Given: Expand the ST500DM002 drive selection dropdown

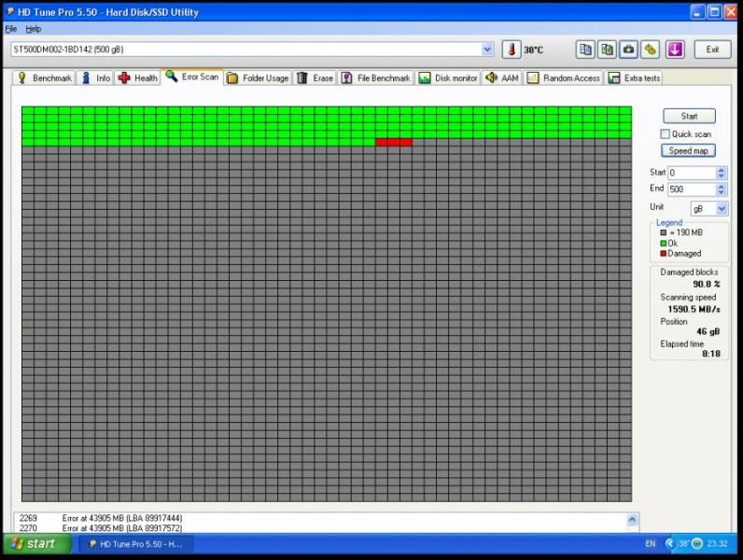Looking at the screenshot, I should pyautogui.click(x=487, y=49).
